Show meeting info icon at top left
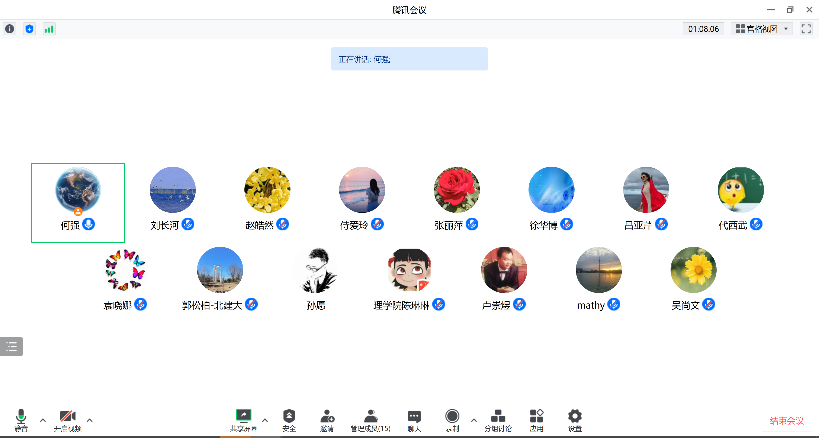819x438 pixels. [x=10, y=29]
